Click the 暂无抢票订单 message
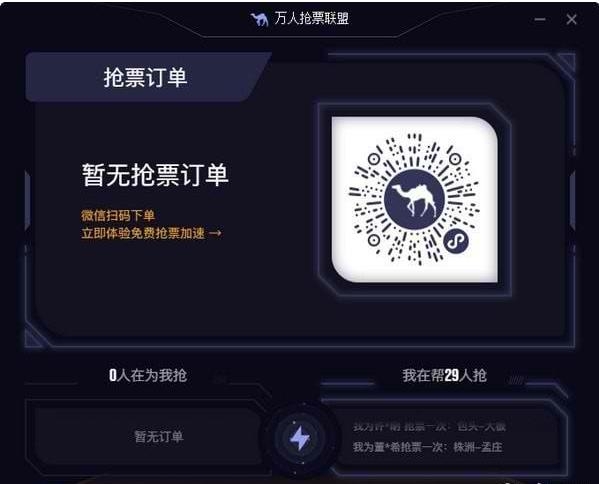Screen dimensions: 599x484 click(x=155, y=175)
